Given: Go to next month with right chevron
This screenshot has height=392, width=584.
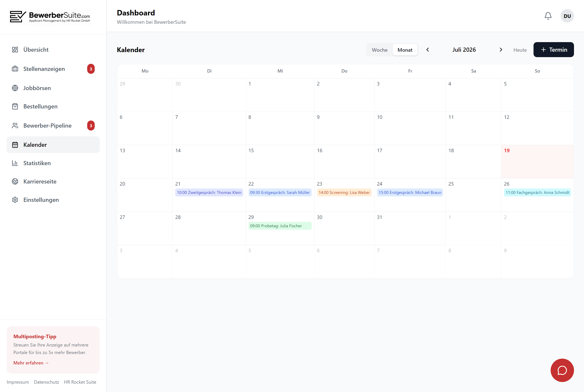Looking at the screenshot, I should point(501,49).
